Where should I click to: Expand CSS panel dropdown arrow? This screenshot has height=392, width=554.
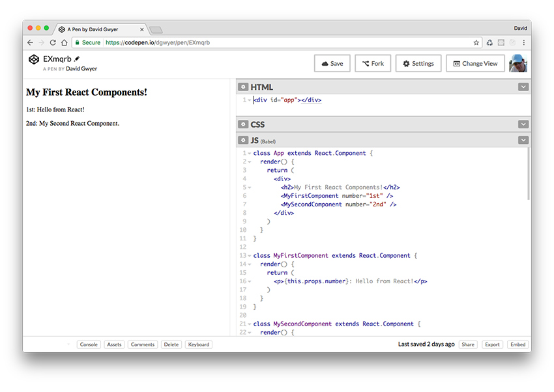tap(523, 124)
